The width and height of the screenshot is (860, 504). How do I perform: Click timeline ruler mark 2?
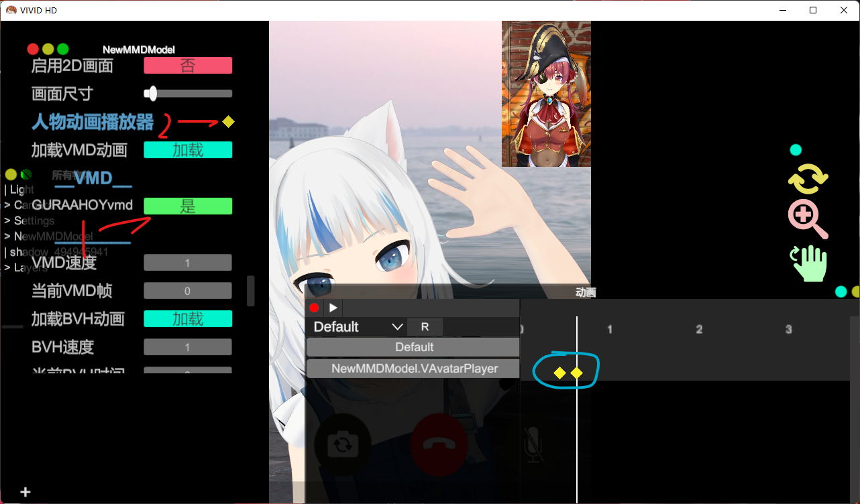[x=699, y=329]
